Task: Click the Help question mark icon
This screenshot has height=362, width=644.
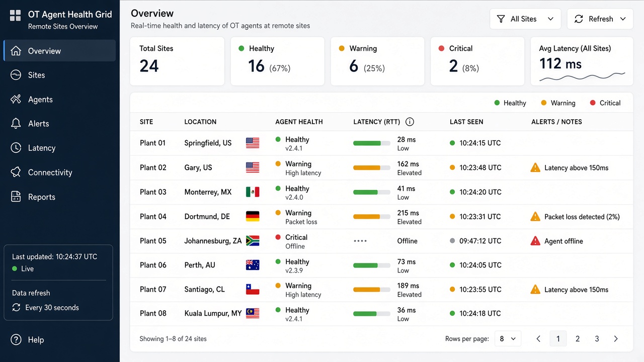Action: 16,340
